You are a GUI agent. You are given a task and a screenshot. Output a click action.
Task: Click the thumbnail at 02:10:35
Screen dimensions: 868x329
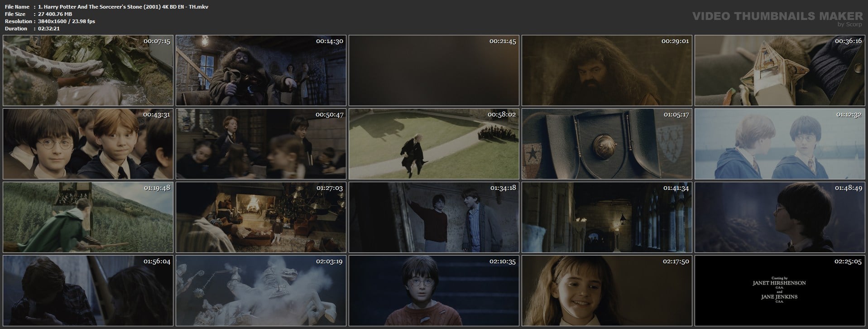pos(434,290)
